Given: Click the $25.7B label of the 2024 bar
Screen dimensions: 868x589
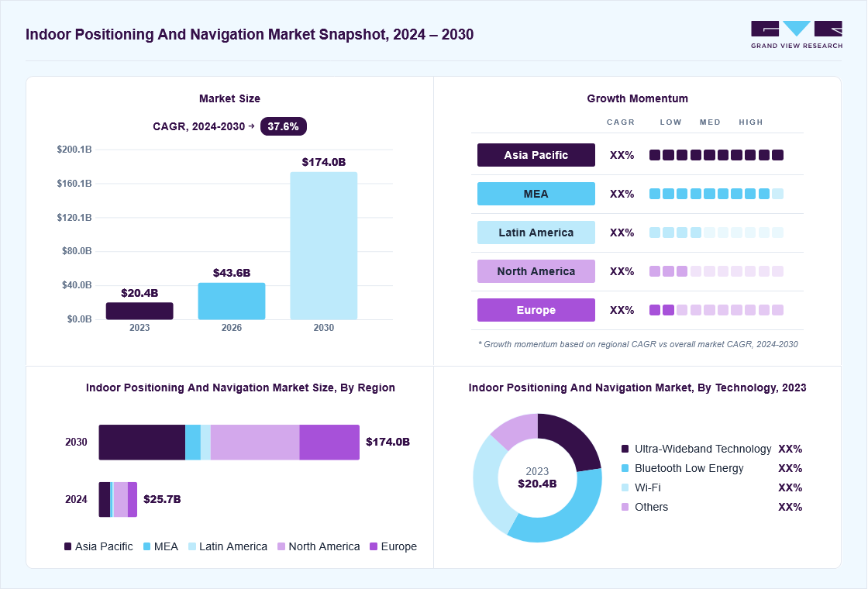Looking at the screenshot, I should [162, 499].
